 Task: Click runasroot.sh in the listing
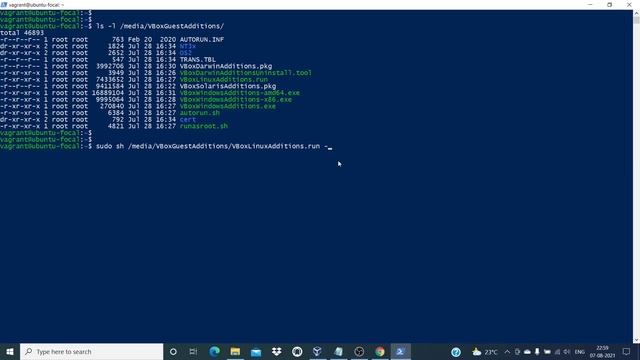click(x=204, y=126)
